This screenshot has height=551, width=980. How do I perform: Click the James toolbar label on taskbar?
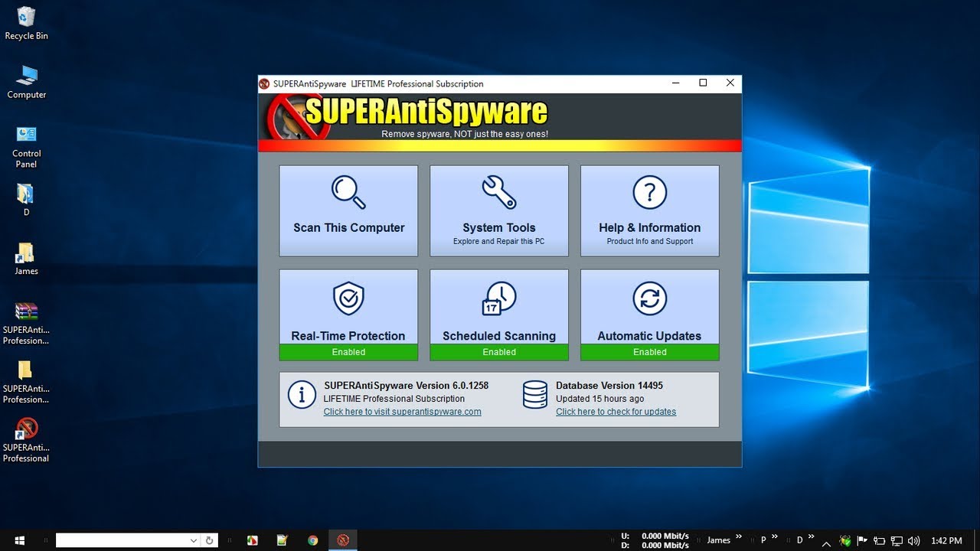click(x=718, y=540)
